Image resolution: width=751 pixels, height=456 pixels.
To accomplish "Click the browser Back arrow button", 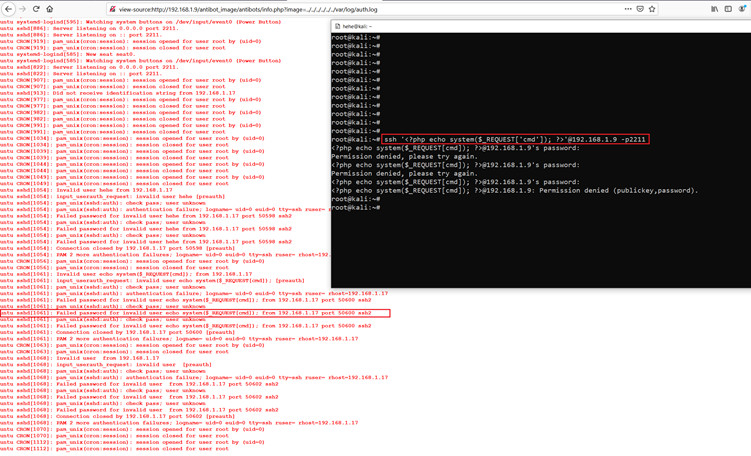I will [x=7, y=9].
